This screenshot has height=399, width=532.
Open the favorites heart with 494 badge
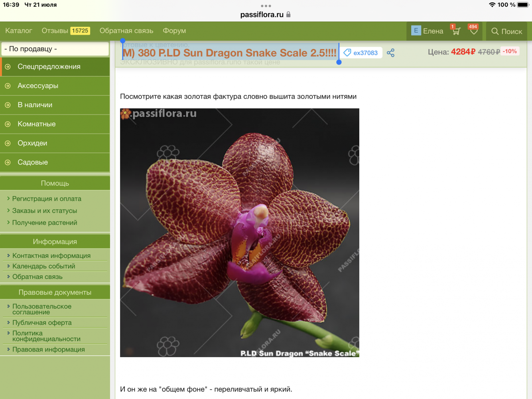pyautogui.click(x=473, y=31)
